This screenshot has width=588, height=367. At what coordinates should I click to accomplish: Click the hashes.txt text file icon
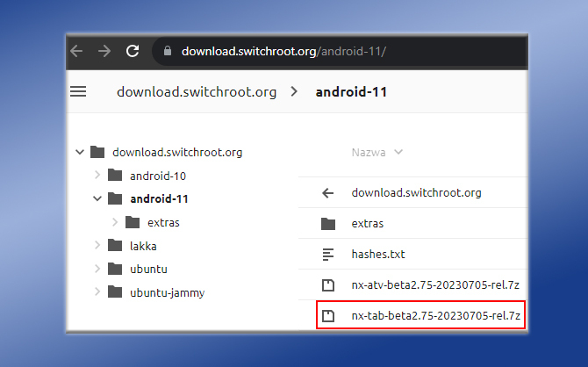[327, 255]
